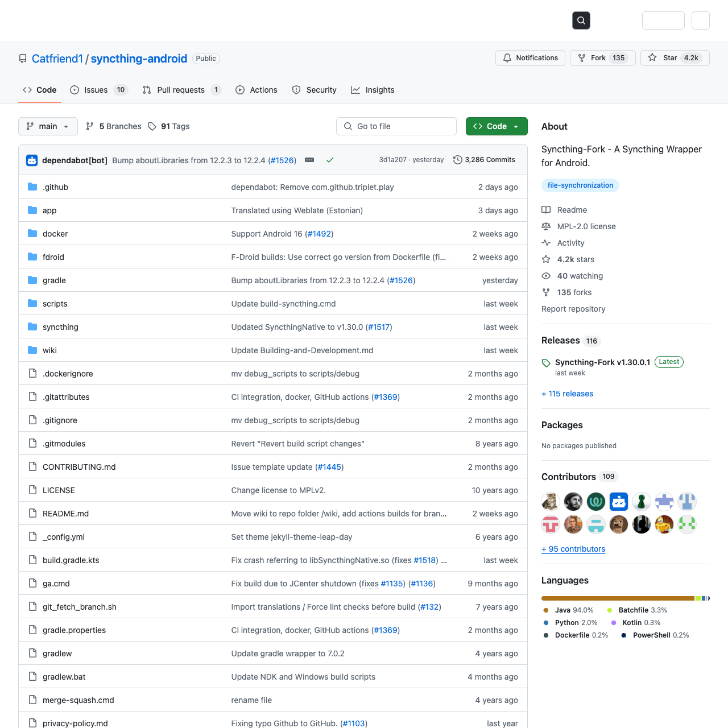Star the syncthing-android repository
The height and width of the screenshot is (728, 728).
[675, 58]
